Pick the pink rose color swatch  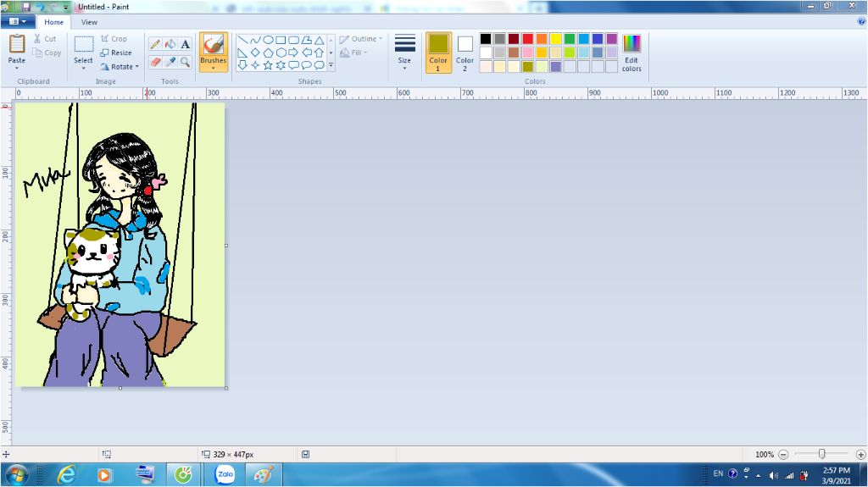tap(527, 53)
